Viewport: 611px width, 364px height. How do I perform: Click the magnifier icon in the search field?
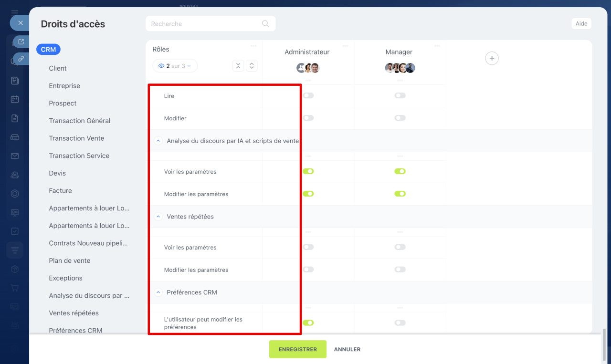[265, 24]
